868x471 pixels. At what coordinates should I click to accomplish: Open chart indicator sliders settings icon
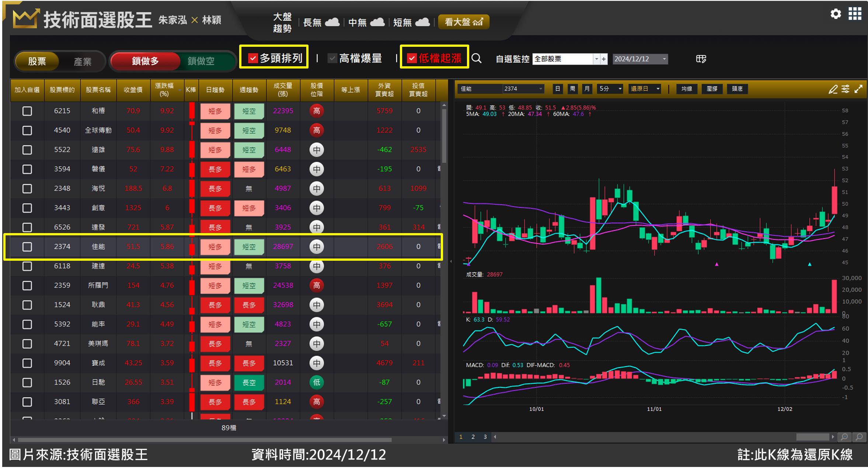846,89
